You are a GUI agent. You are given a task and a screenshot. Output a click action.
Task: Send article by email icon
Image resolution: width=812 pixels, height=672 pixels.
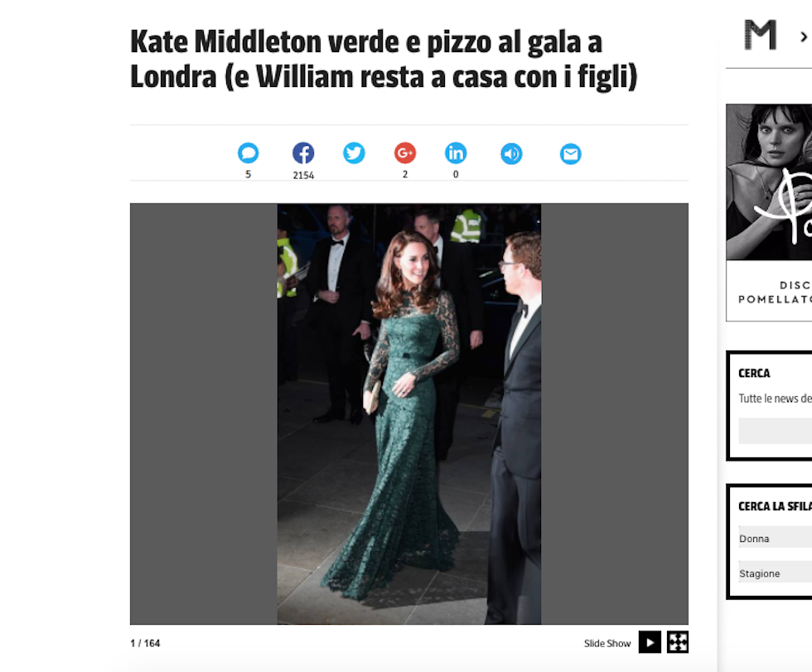[571, 154]
